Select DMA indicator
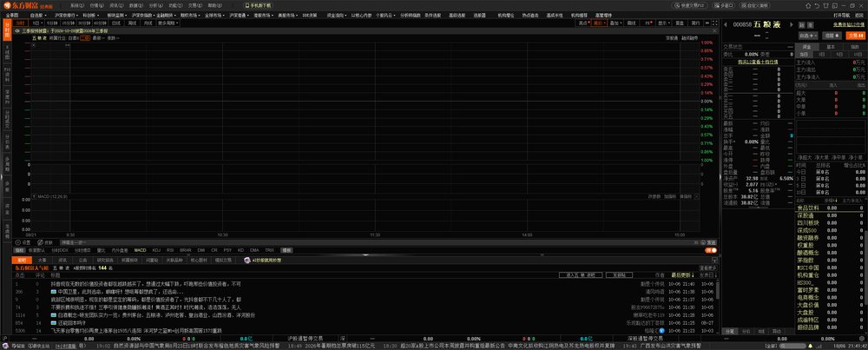This screenshot has height=350, width=868. click(x=254, y=250)
